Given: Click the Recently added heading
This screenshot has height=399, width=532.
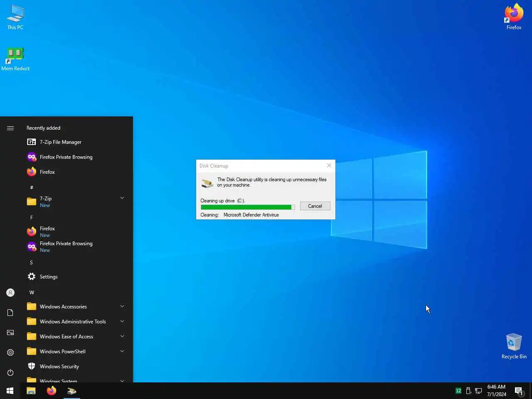Looking at the screenshot, I should [x=43, y=128].
